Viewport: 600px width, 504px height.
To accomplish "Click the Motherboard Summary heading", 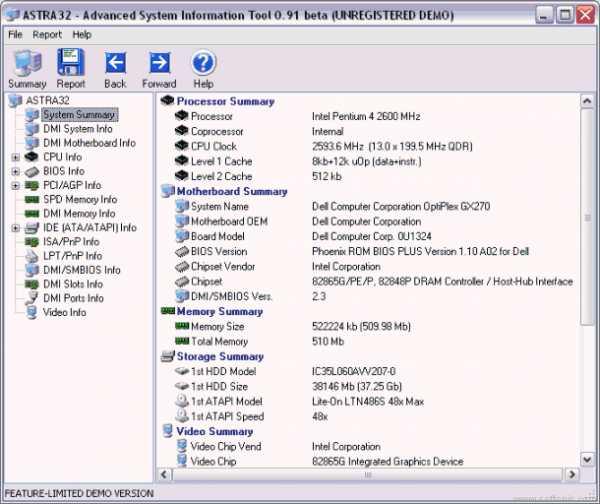I will click(x=232, y=191).
